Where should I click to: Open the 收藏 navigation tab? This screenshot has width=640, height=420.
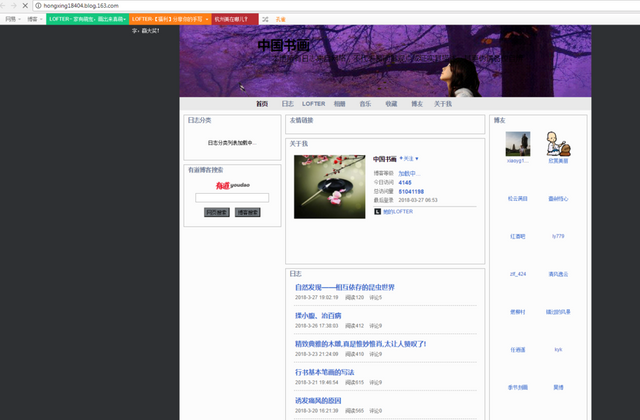point(391,104)
